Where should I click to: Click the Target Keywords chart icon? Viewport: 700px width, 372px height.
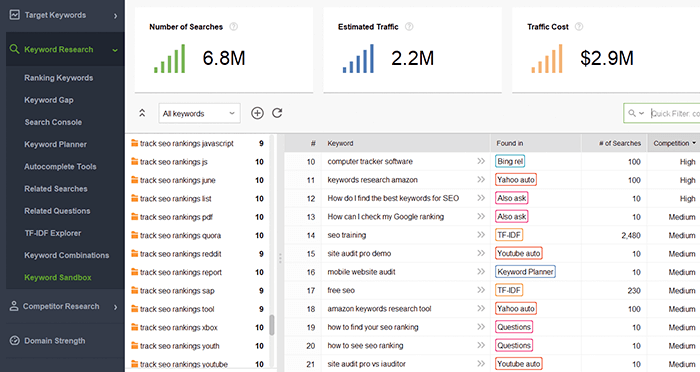coord(15,15)
